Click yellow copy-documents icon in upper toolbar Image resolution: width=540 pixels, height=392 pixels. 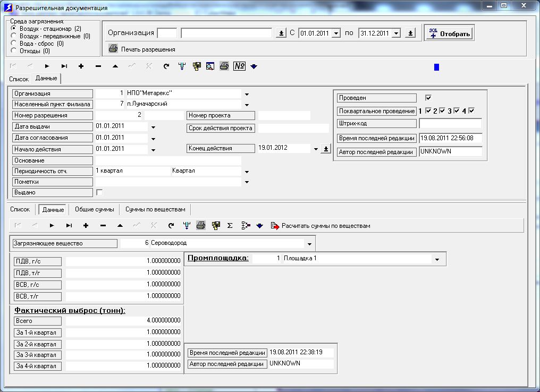tap(197, 66)
